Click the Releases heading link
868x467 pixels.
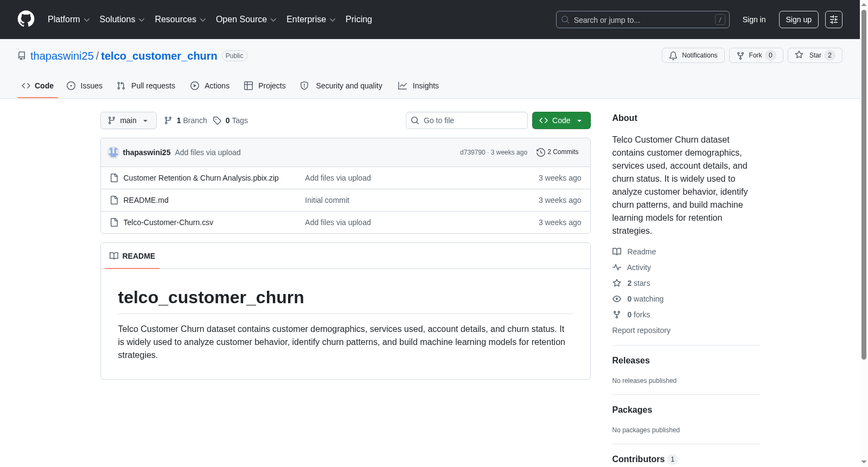coord(631,361)
